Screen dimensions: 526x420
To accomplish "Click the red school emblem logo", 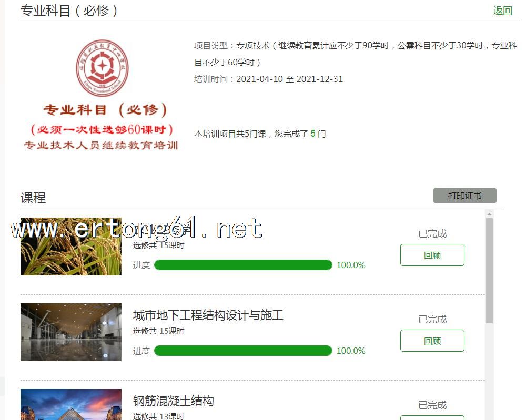I will (102, 68).
